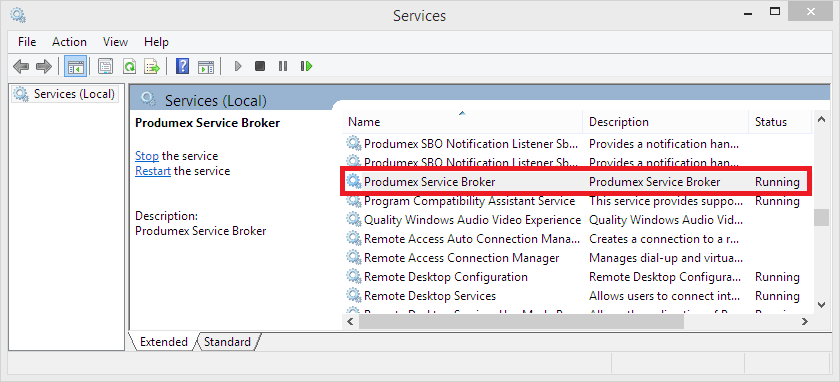Click the Restart the service link
The height and width of the screenshot is (382, 840).
153,171
